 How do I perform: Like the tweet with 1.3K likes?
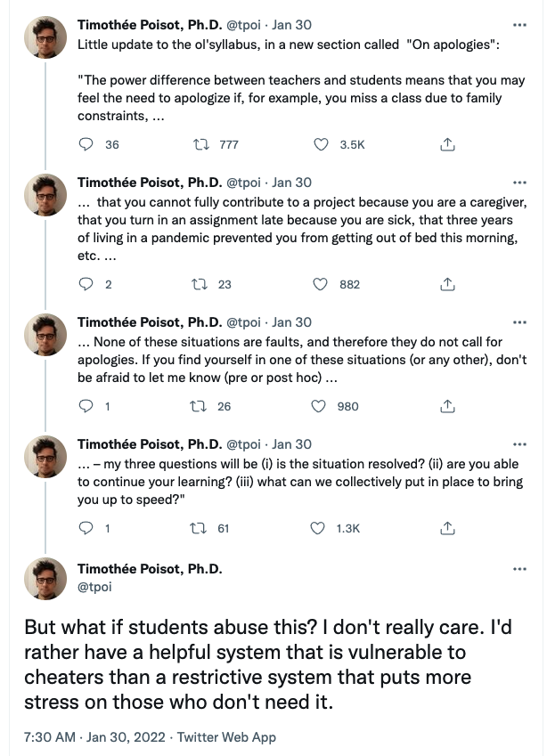[x=319, y=528]
